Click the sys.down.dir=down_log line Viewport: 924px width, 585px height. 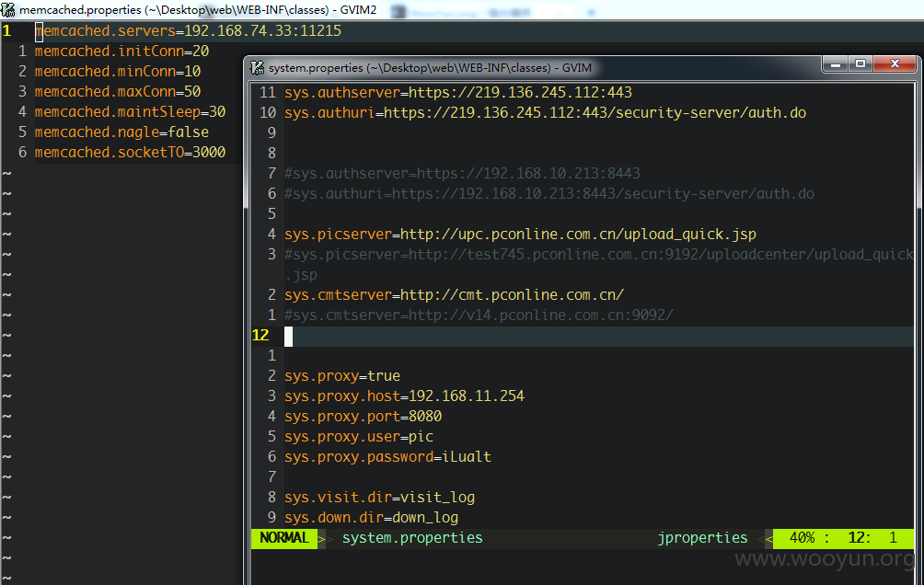point(371,517)
